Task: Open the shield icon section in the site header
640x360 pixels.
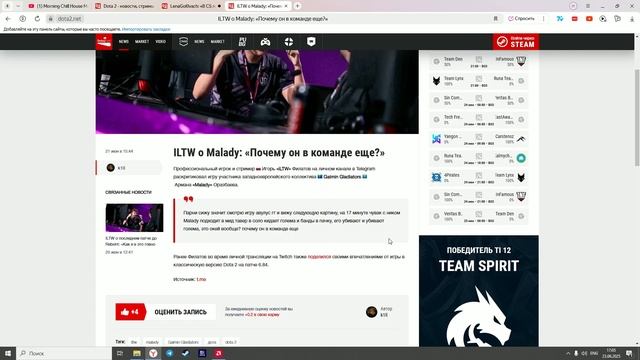Action: click(x=311, y=42)
